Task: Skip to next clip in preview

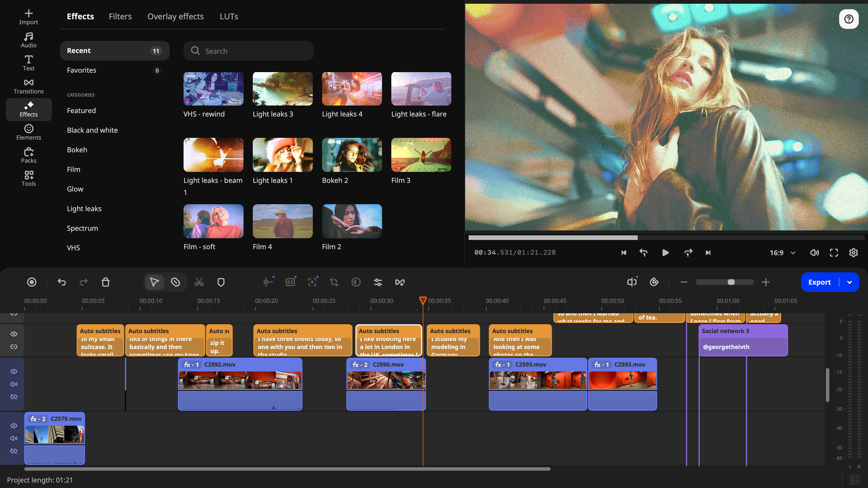Action: click(x=708, y=253)
